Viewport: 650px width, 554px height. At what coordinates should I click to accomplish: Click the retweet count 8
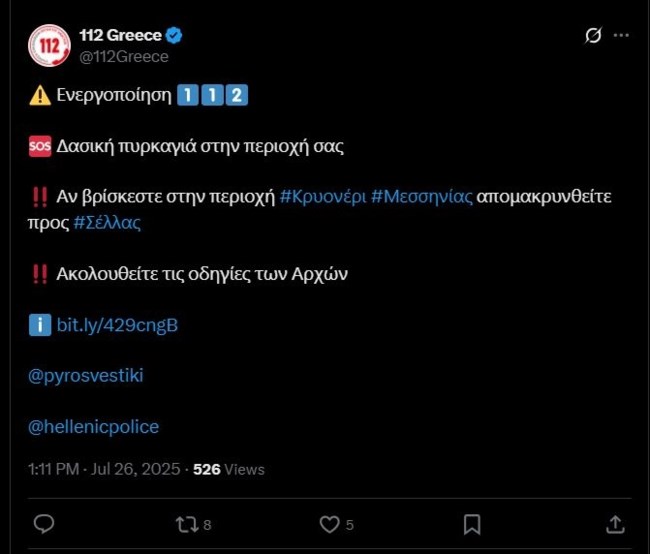tap(207, 525)
